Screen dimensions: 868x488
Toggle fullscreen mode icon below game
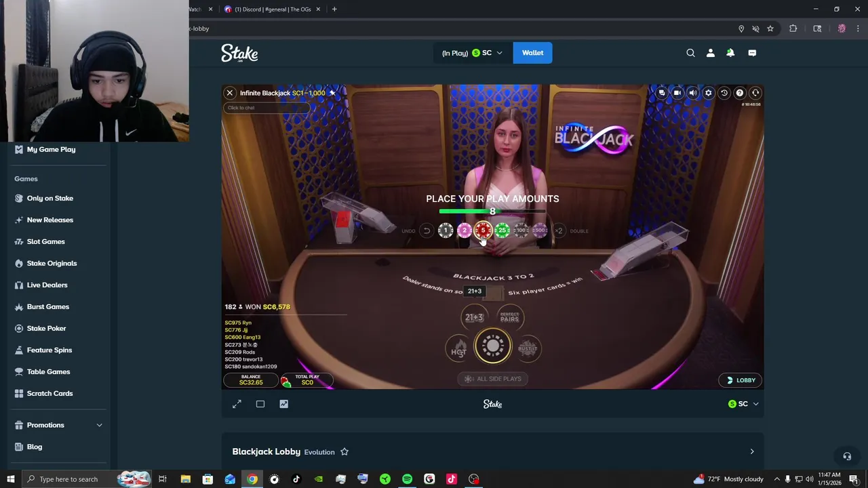237,404
